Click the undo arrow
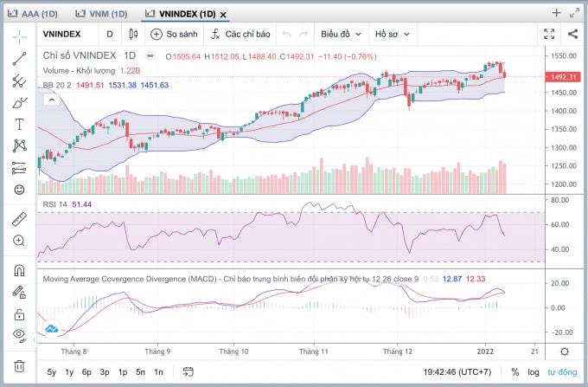 coord(287,34)
